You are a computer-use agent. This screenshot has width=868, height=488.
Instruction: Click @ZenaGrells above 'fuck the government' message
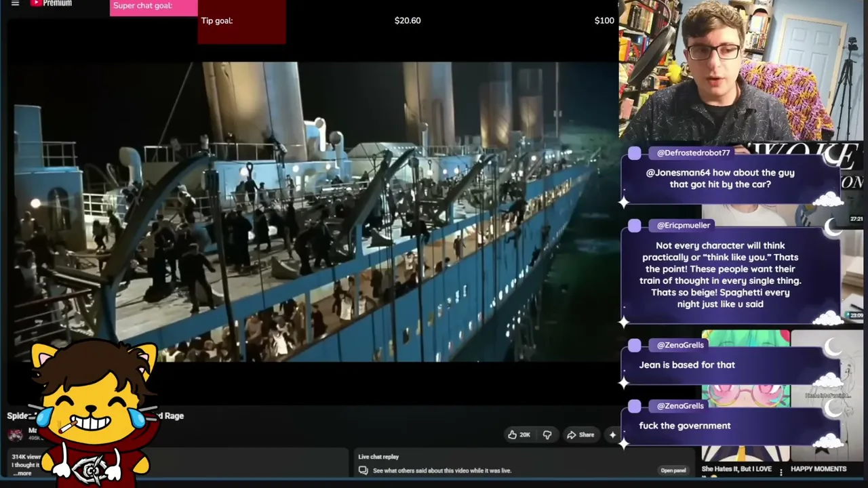pyautogui.click(x=680, y=406)
